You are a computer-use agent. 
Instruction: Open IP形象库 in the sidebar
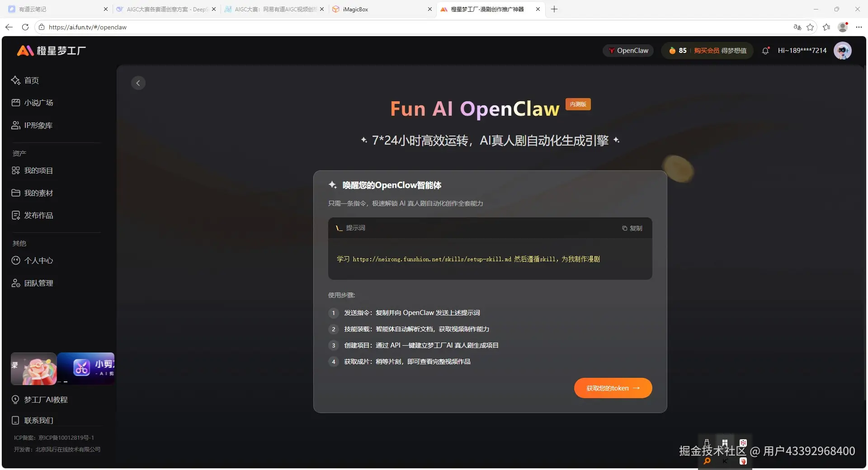tap(32, 125)
